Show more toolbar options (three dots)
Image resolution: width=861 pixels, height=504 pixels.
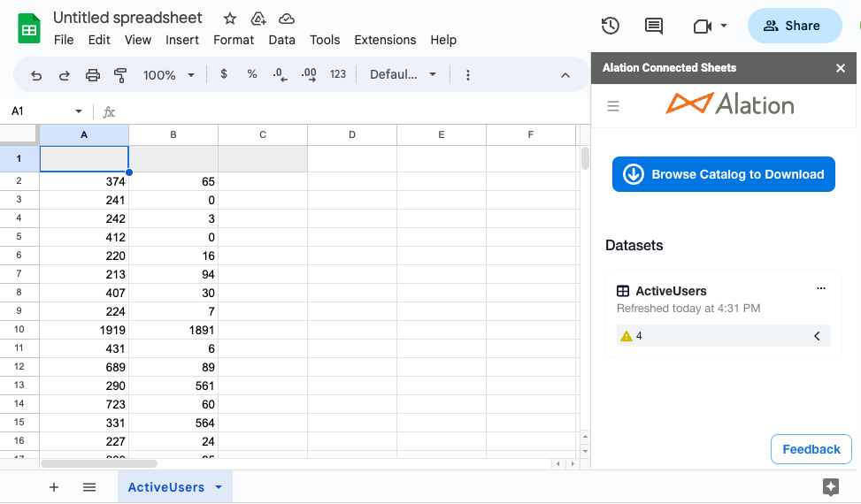coord(468,75)
